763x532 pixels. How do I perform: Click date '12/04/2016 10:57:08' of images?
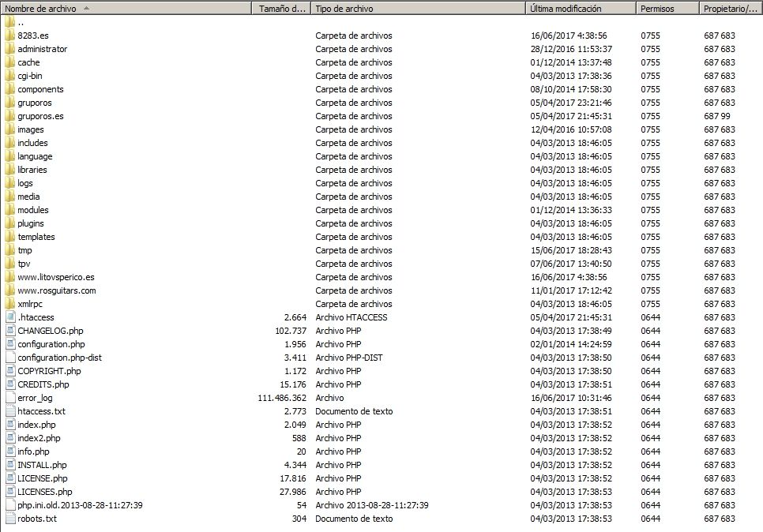click(x=571, y=129)
